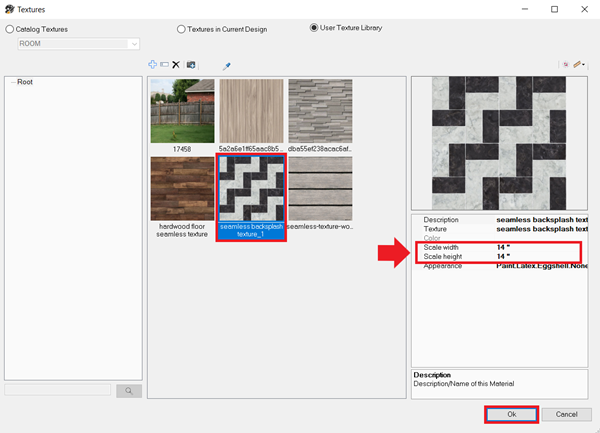
Task: Select the gray wood plank texture thumbnail
Action: (x=320, y=189)
